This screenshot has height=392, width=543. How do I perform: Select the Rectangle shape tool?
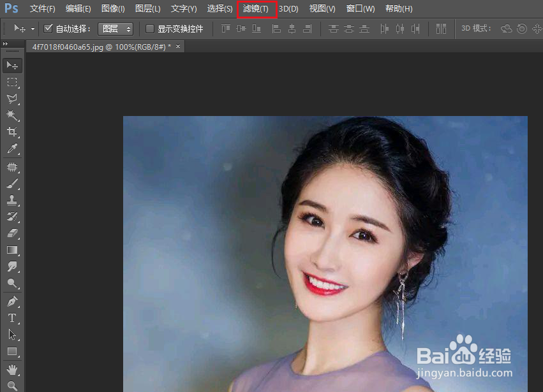[x=13, y=351]
